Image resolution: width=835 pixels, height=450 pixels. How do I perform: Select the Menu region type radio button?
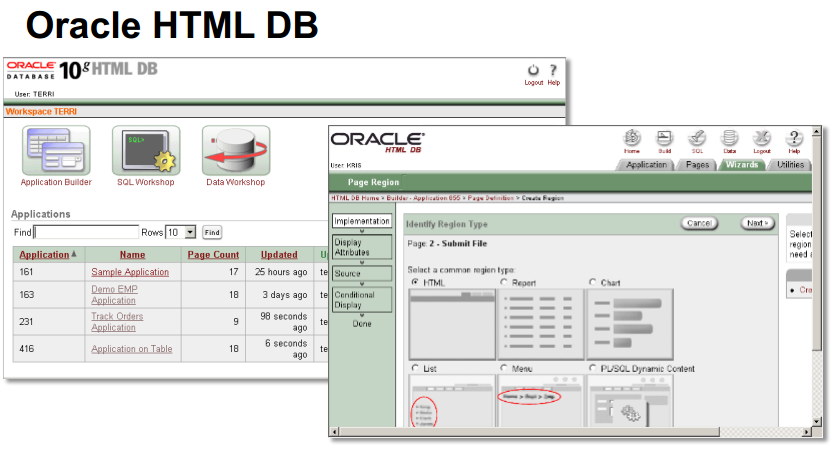[x=504, y=368]
